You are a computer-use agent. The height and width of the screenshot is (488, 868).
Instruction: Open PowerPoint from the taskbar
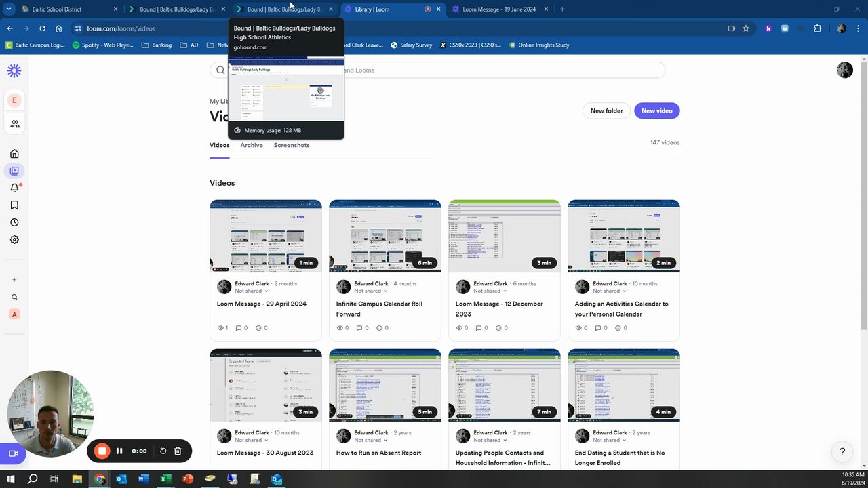(188, 479)
